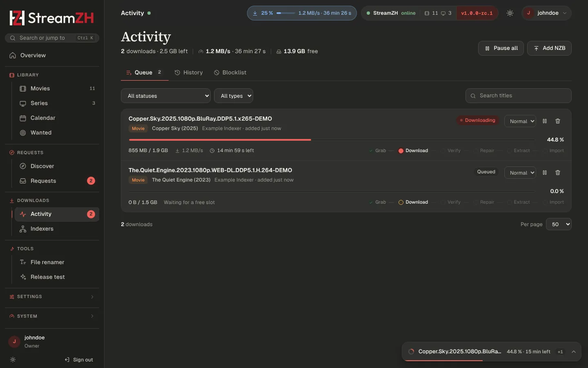Go to the Calendar page

[57, 118]
